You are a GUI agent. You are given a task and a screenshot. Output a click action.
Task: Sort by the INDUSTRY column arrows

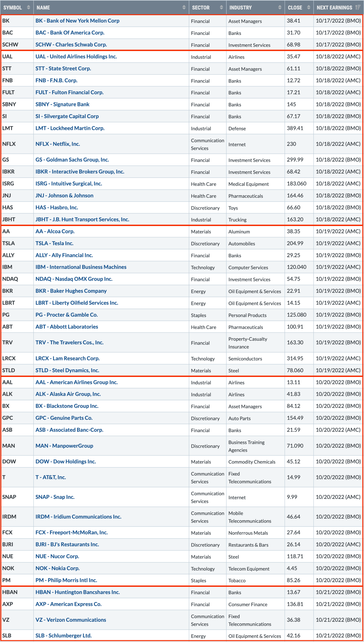(280, 8)
